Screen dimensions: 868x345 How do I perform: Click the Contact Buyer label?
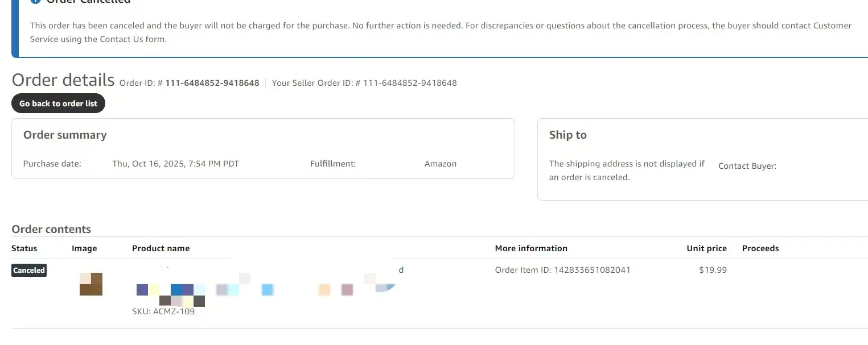click(747, 166)
